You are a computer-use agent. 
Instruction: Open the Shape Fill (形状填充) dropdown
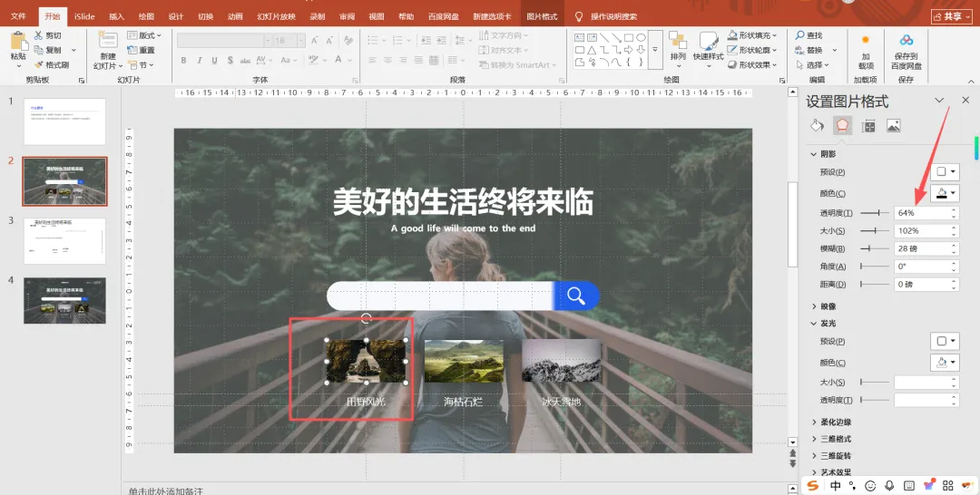(x=752, y=35)
